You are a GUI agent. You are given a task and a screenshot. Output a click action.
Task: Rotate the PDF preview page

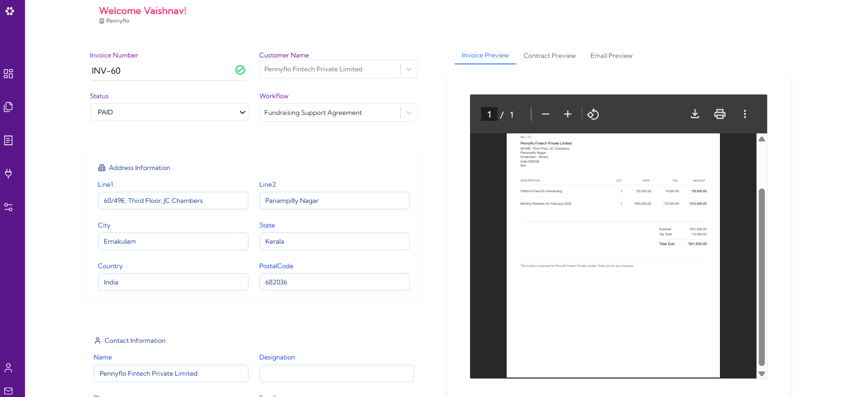(593, 114)
